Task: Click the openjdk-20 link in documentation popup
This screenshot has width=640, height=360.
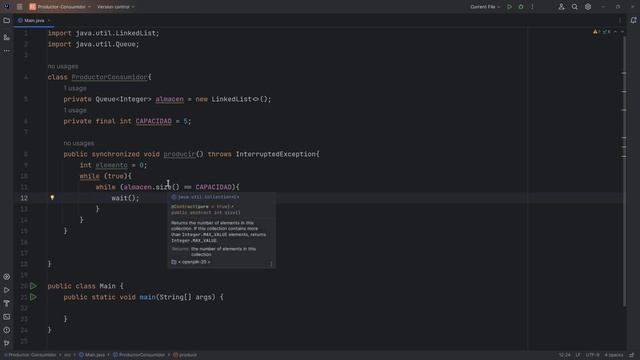Action: (194, 262)
